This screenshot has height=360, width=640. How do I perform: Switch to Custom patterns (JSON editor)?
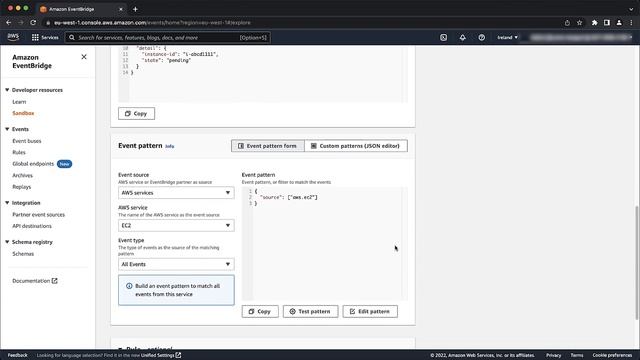click(x=356, y=146)
